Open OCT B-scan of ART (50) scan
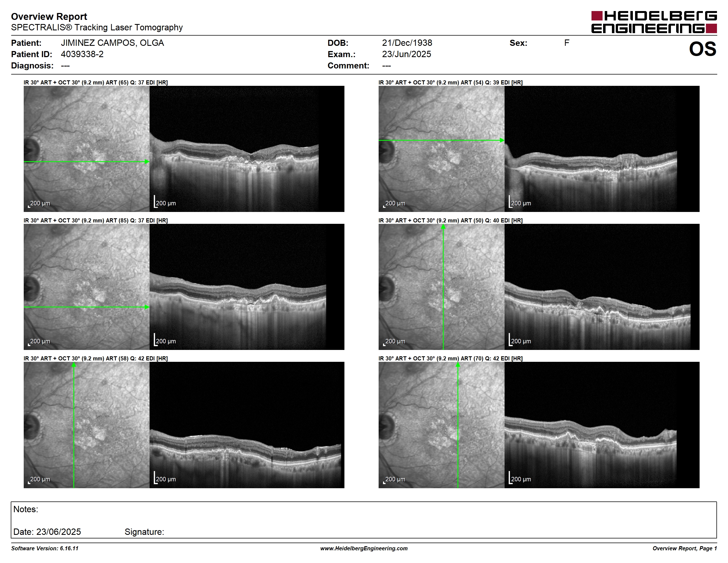The width and height of the screenshot is (728, 563). (x=602, y=287)
